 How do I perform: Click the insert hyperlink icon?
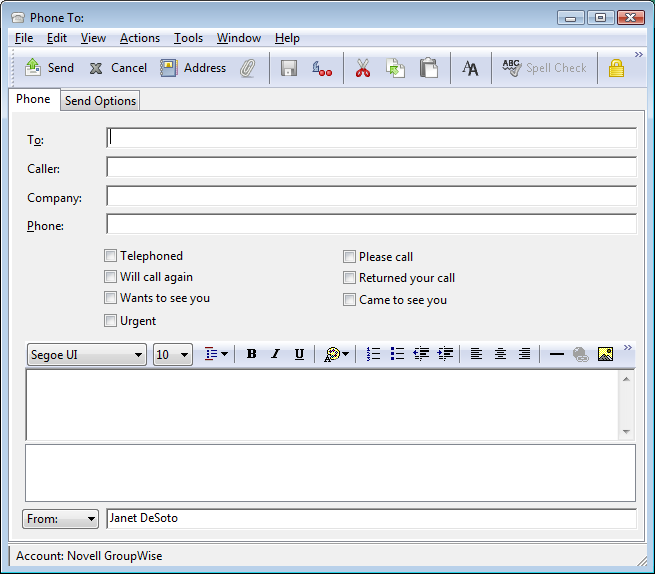[x=581, y=354]
